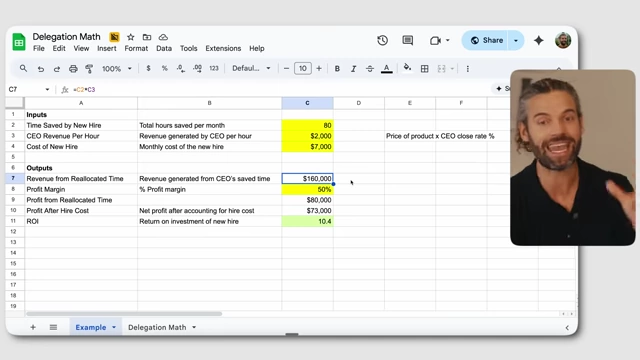Increase font size with plus button
The image size is (640, 360).
tap(319, 69)
